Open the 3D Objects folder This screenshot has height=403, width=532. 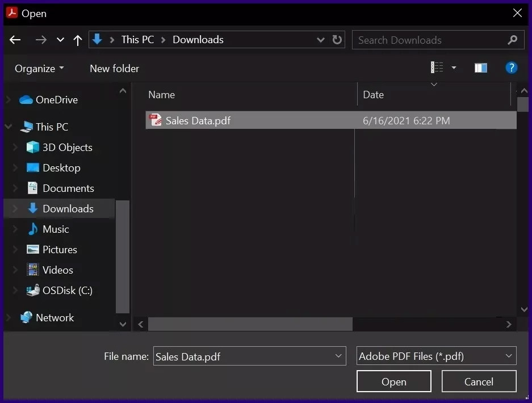[67, 148]
